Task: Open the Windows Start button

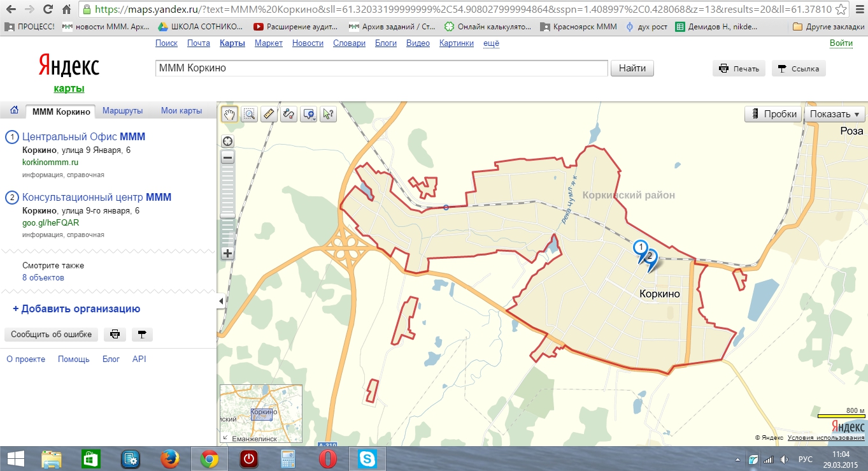Action: 15,459
